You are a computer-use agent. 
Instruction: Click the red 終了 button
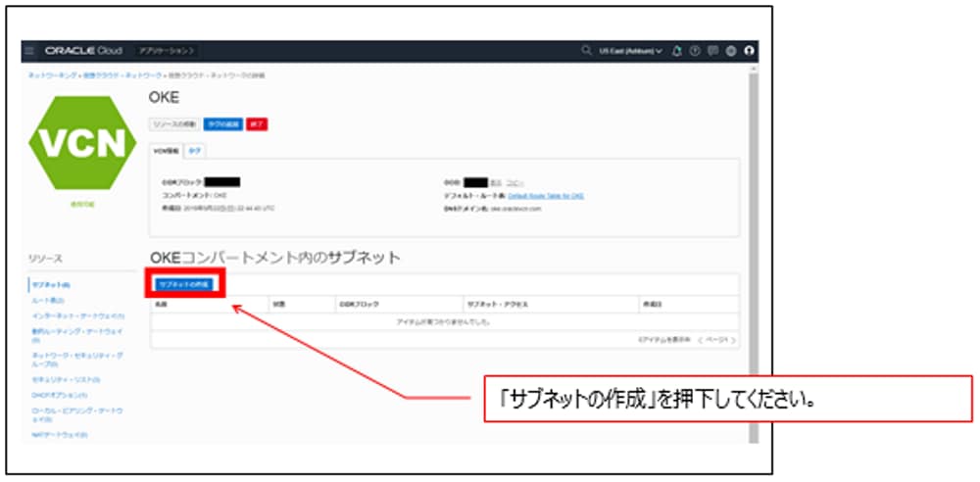[x=257, y=124]
